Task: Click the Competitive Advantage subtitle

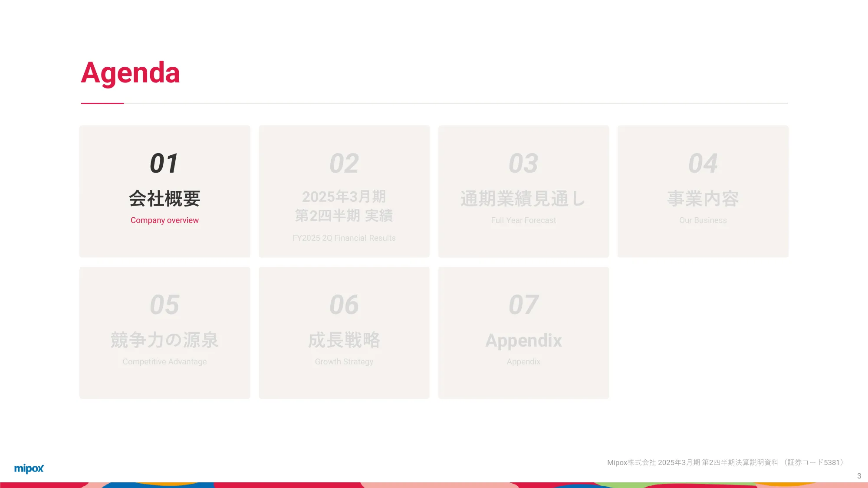Action: click(164, 362)
